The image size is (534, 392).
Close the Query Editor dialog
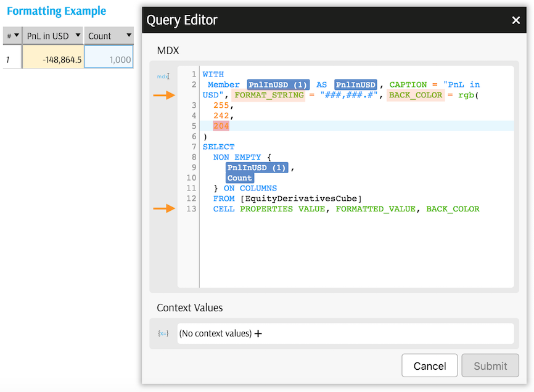pyautogui.click(x=516, y=20)
